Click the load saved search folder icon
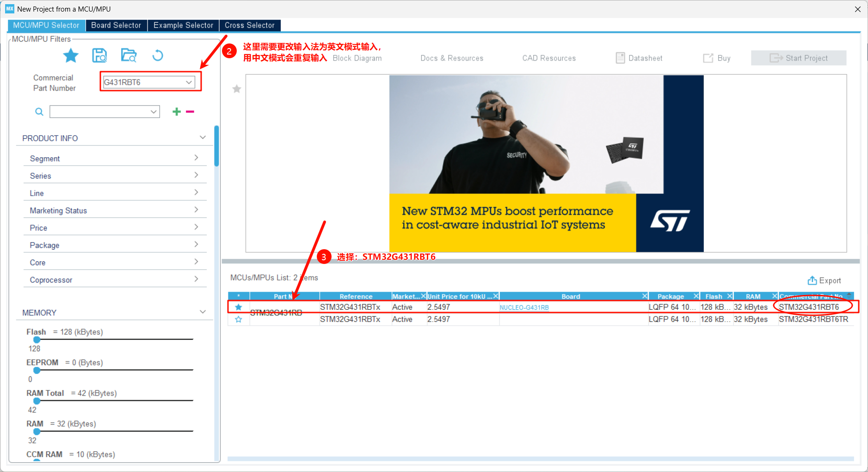This screenshot has height=472, width=868. pos(129,55)
